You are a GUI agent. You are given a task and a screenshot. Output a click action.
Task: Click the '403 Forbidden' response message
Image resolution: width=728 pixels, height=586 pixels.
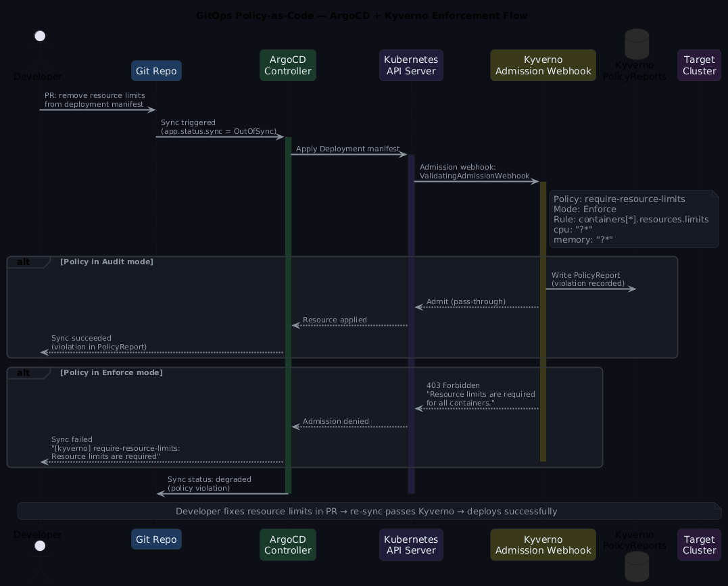481,394
